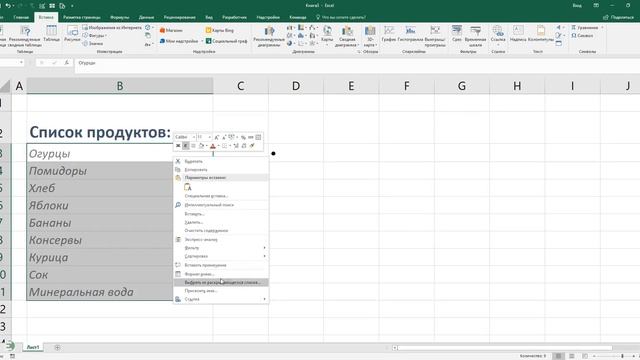Switch to the Главная ribbon tab
Image resolution: width=640 pixels, height=360 pixels.
21,18
